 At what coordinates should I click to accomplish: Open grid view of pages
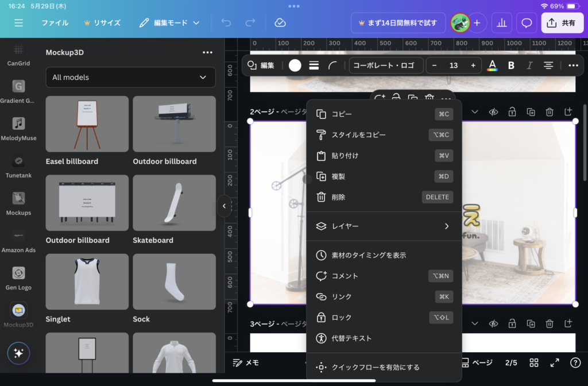(533, 363)
